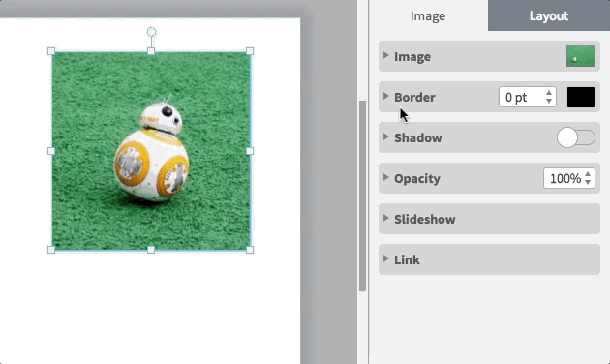Click the bottom-middle resize handle of image
Screen dimensions: 610x364
pyautogui.click(x=151, y=250)
